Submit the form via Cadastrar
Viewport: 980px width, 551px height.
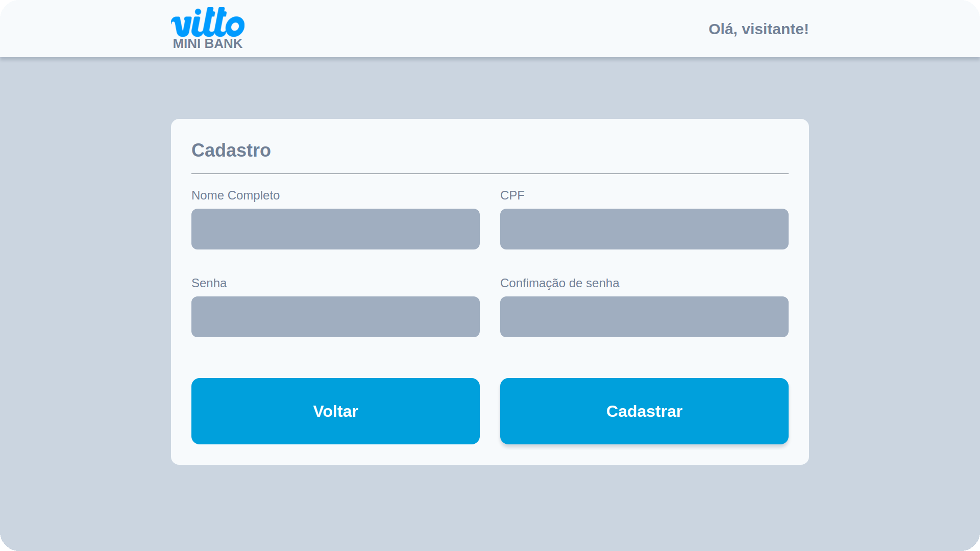click(644, 411)
